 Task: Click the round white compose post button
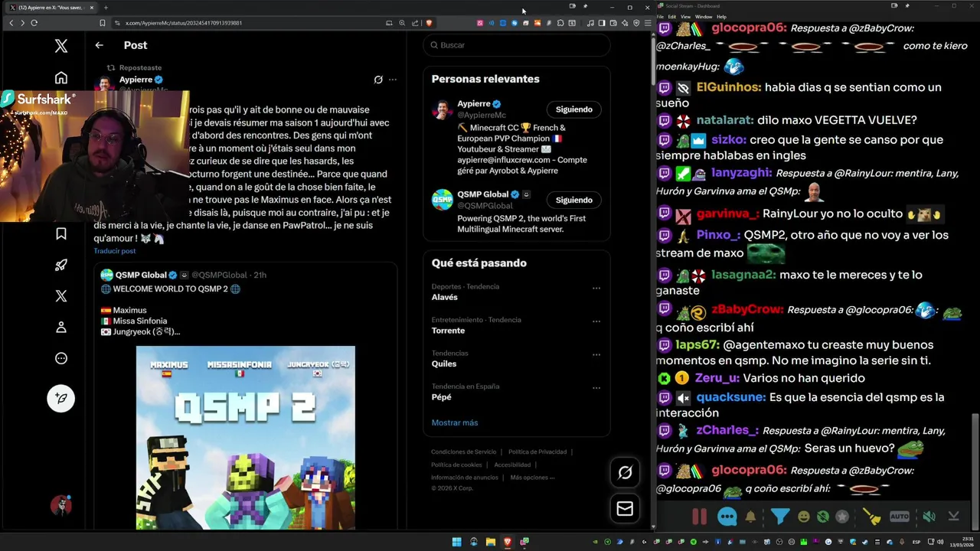(61, 398)
